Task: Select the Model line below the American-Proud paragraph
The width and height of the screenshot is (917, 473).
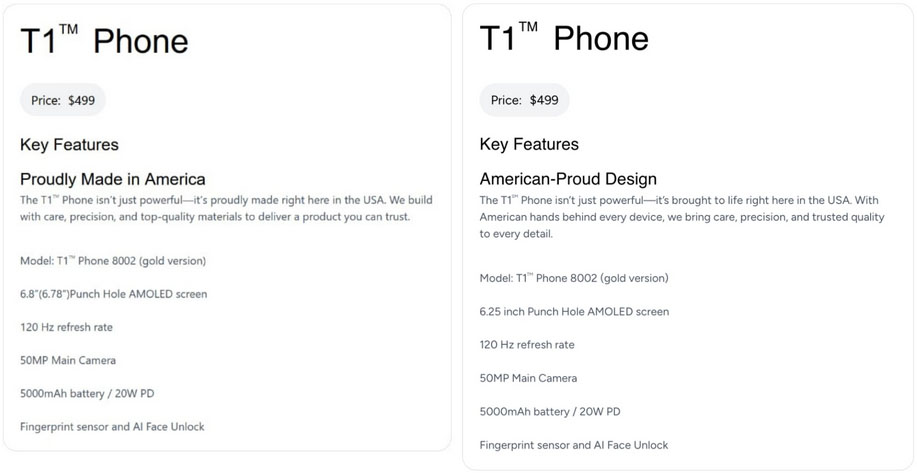Action: tap(574, 278)
